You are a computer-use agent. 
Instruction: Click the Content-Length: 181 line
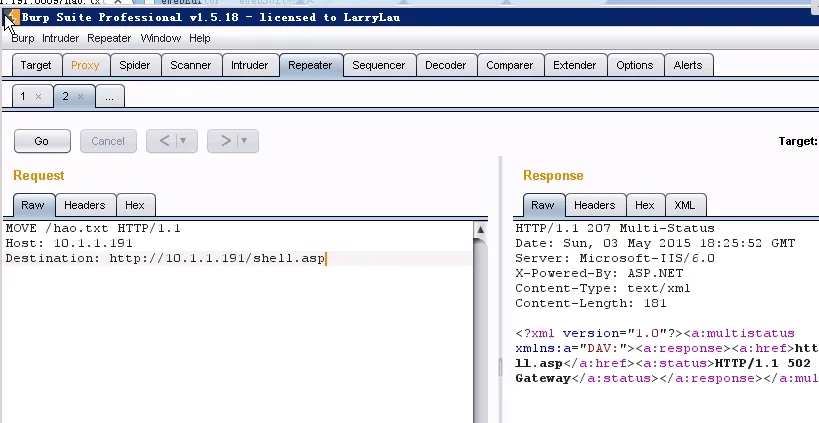[x=591, y=303]
